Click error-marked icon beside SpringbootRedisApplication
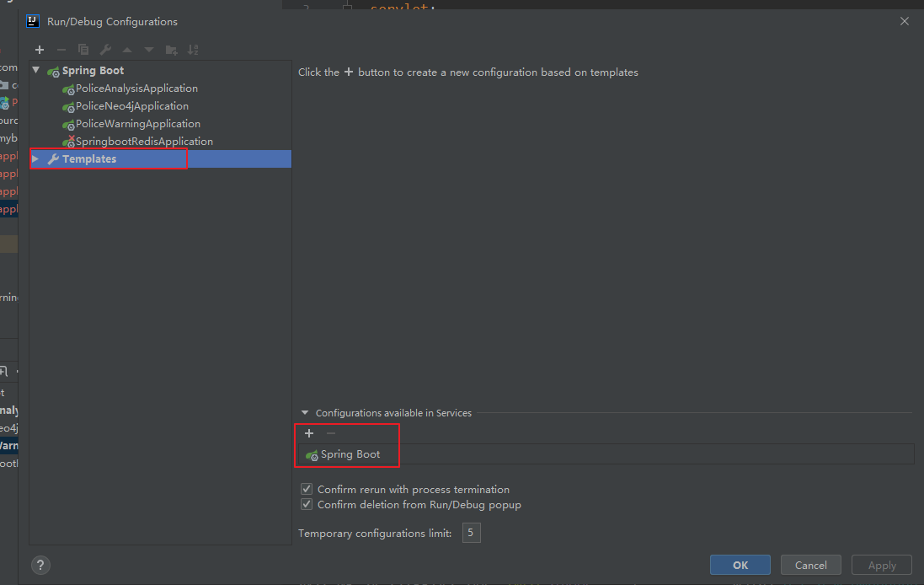The width and height of the screenshot is (924, 585). click(x=68, y=142)
